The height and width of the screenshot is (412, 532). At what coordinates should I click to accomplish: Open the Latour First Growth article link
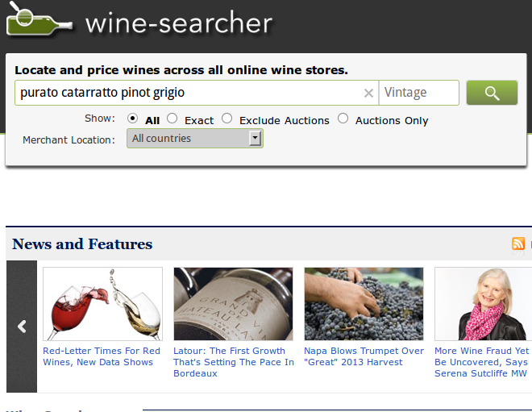point(234,362)
